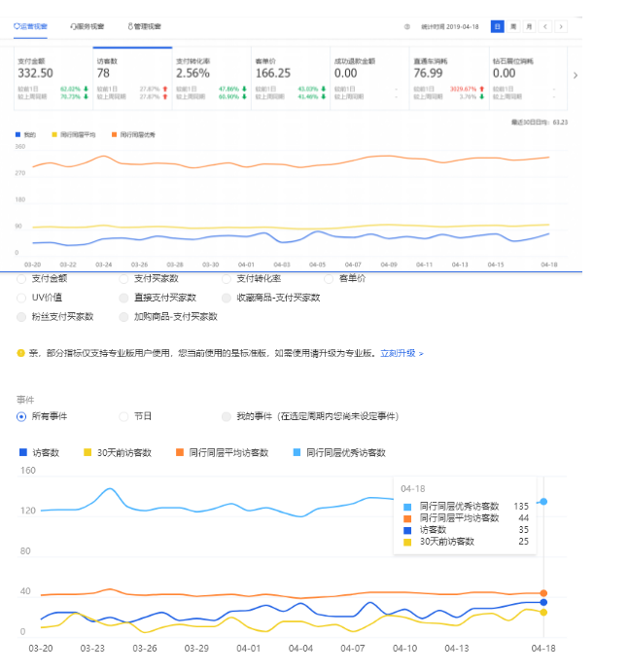Select the 加购商品-支付买家数 radio button
Image resolution: width=629 pixels, height=672 pixels.
pyautogui.click(x=123, y=317)
